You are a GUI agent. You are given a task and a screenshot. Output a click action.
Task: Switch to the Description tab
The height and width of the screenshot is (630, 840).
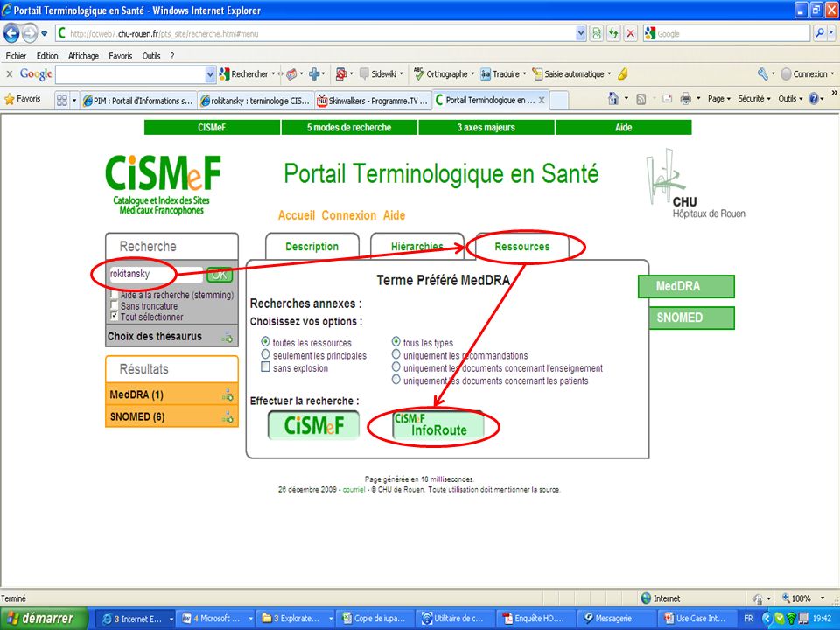311,247
